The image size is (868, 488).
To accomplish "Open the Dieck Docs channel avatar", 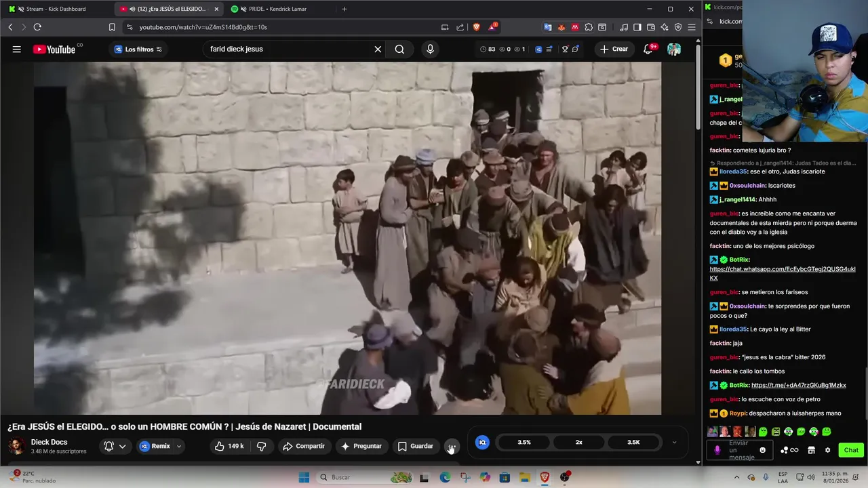I will (17, 446).
